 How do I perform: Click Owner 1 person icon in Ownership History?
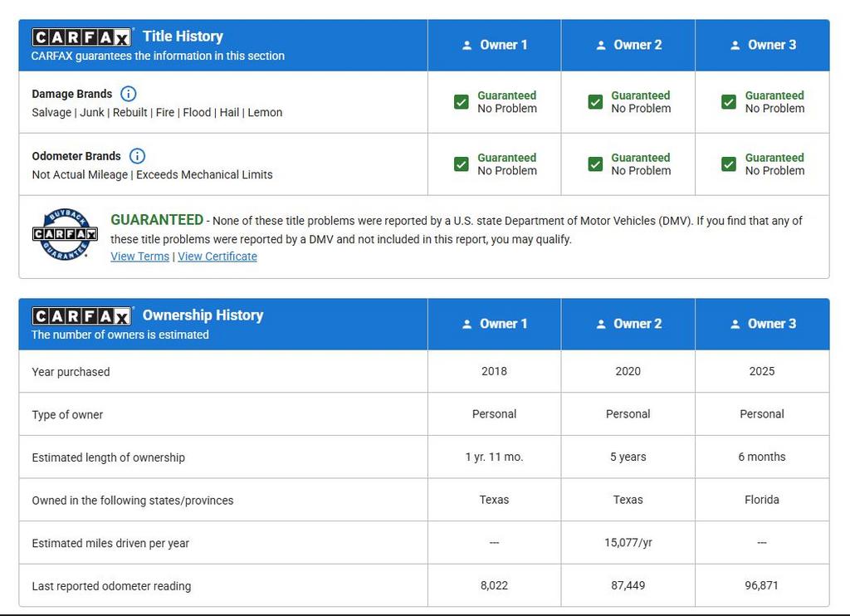(467, 325)
